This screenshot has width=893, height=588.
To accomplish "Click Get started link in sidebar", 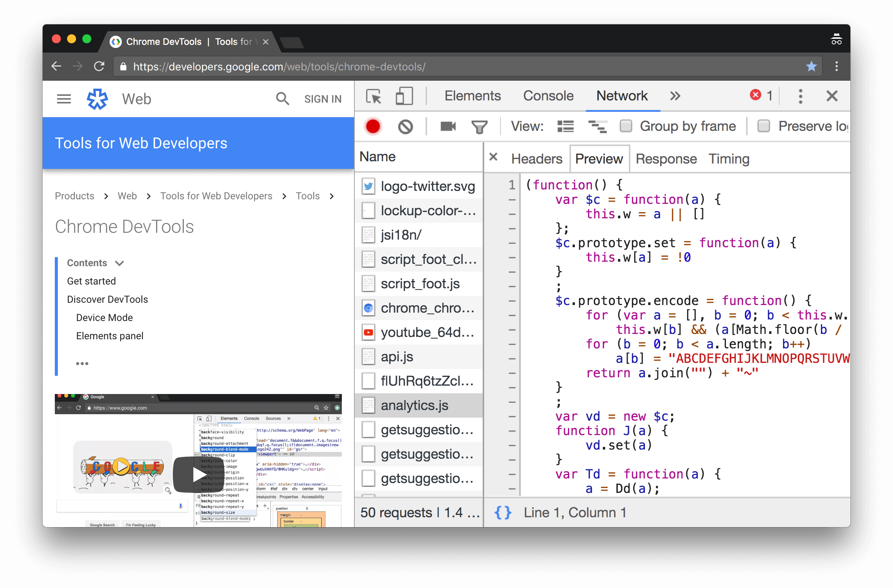I will click(91, 281).
